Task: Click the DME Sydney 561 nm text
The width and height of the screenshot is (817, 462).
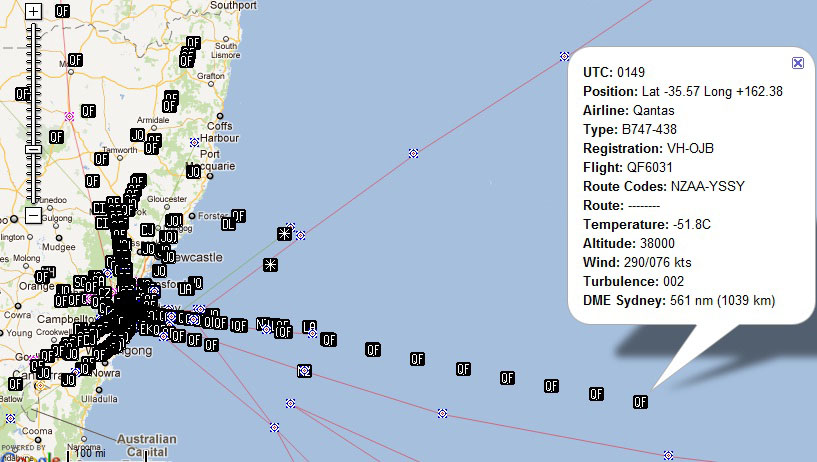Action: point(679,301)
